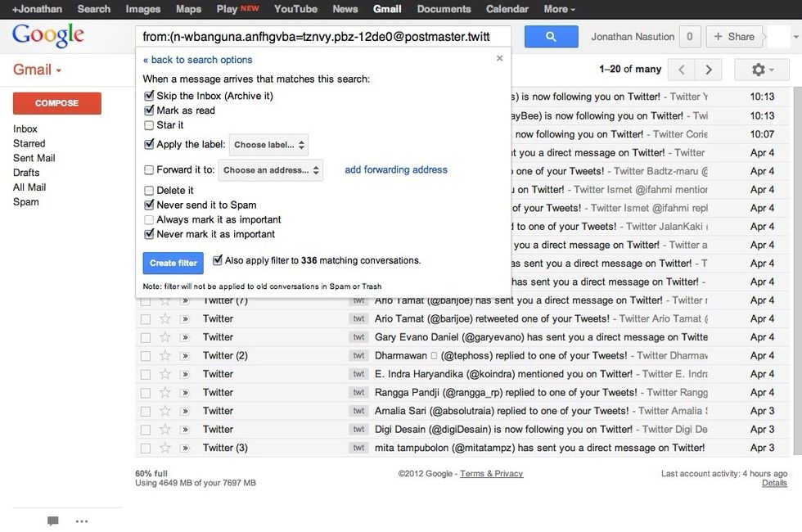The width and height of the screenshot is (802, 532).
Task: Uncheck apply filter to 336 matching conversations
Action: pos(217,259)
